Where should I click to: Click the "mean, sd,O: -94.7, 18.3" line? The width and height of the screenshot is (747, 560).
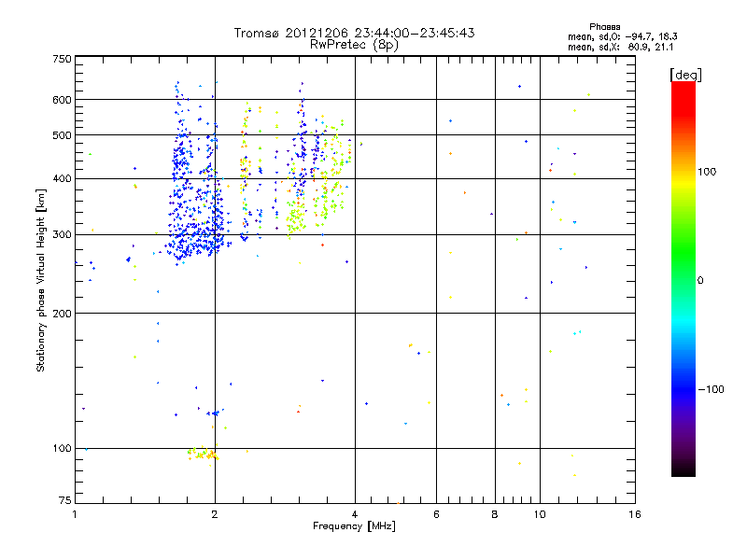click(x=623, y=36)
